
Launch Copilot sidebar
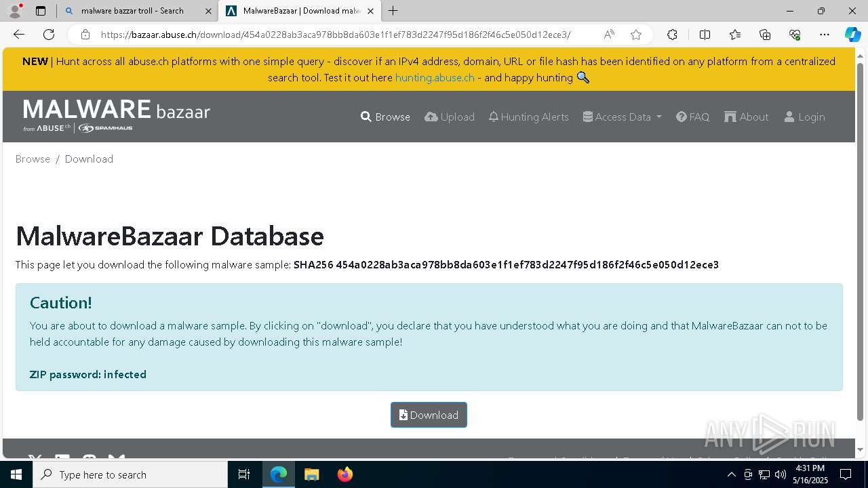pyautogui.click(x=852, y=35)
